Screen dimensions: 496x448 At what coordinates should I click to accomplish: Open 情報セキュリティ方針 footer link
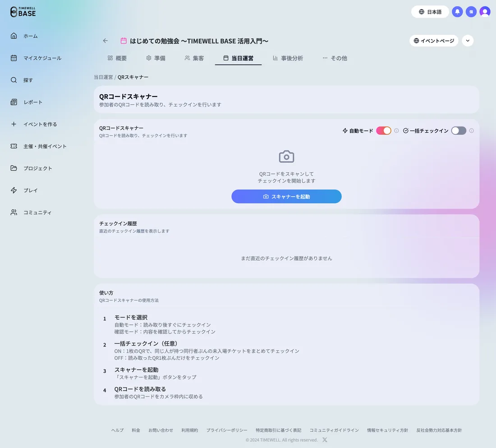pos(387,430)
